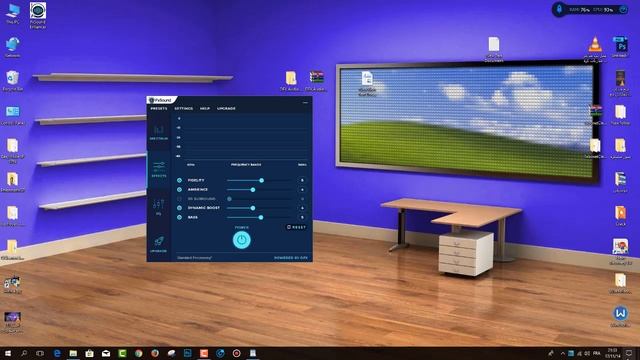Screen dimensions: 640x360
Task: Open taskbar Search
Action: pyautogui.click(x=24, y=353)
